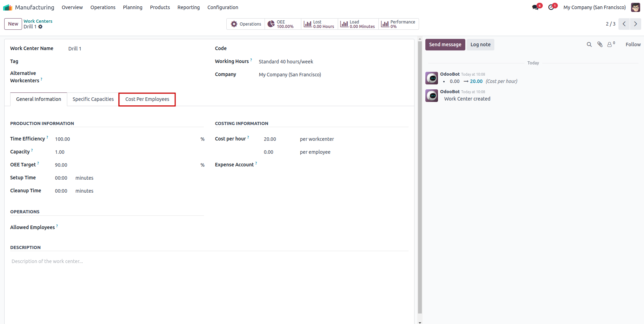The width and height of the screenshot is (644, 324).
Task: Go back to Work Centers breadcrumb
Action: pyautogui.click(x=38, y=21)
